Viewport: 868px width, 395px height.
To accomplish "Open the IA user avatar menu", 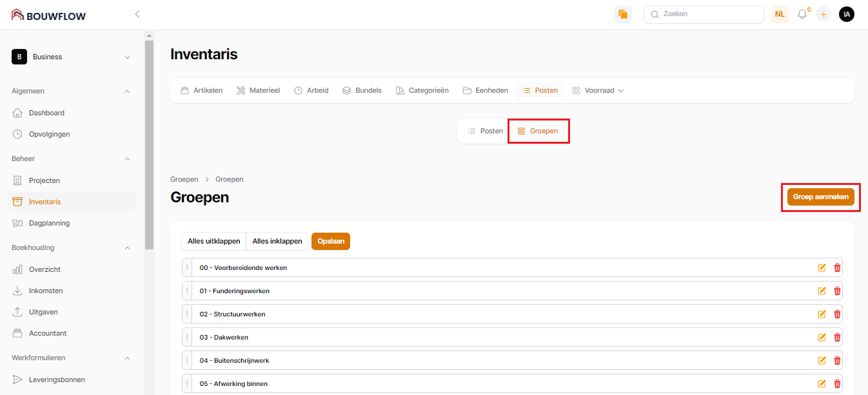I will tap(846, 14).
